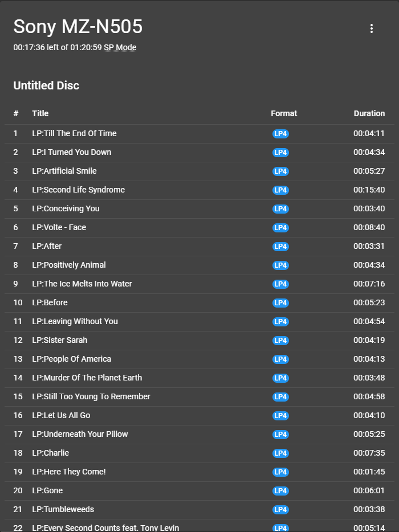Select the LP:Artificial Smile track row
Viewport: 399px width, 532px height.
click(x=64, y=171)
